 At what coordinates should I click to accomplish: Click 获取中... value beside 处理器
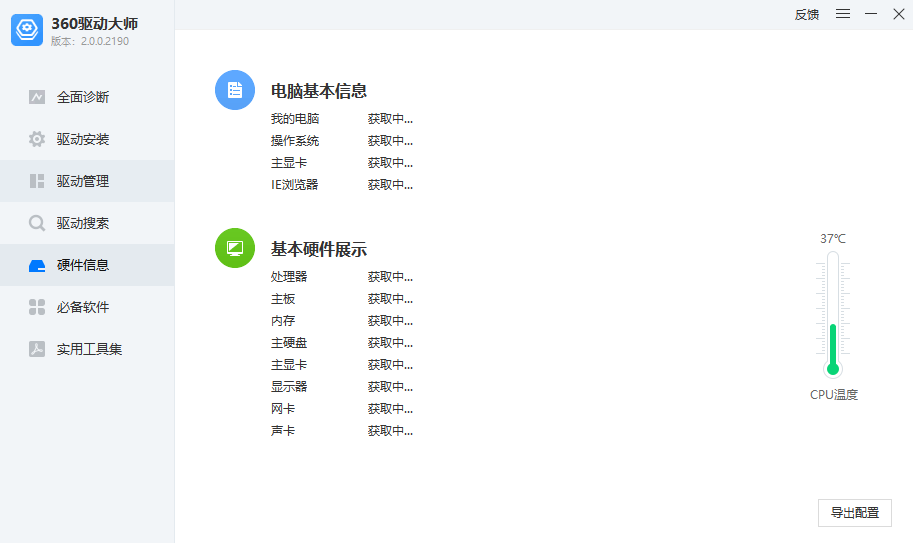click(390, 276)
